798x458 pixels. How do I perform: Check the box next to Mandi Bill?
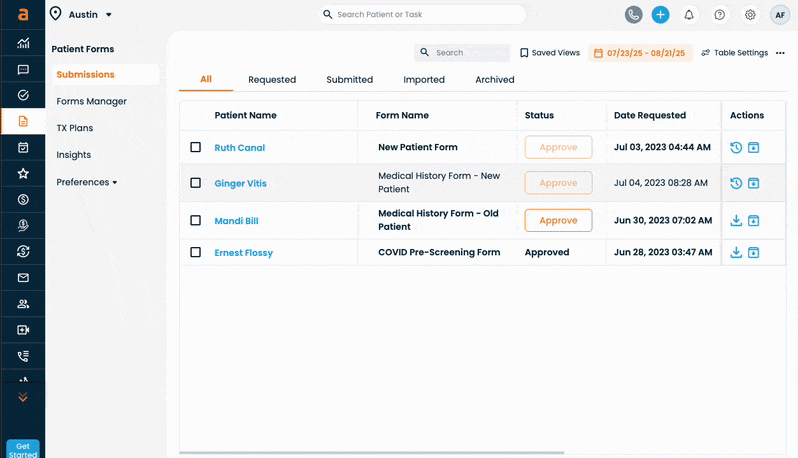click(196, 221)
